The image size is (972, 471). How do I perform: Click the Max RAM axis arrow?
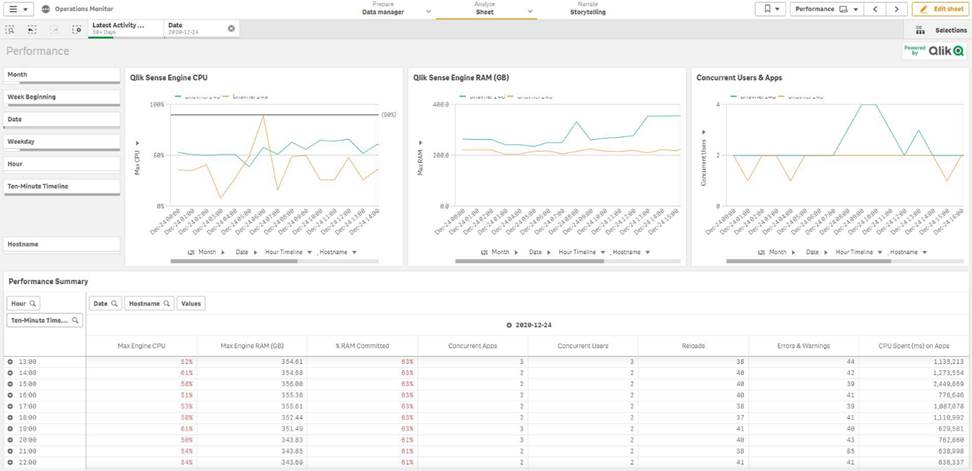pos(420,144)
